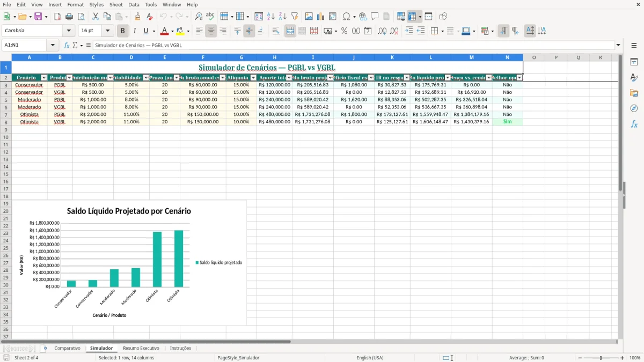
Task: Toggle Freeze Rows and Columns
Action: click(x=412, y=17)
